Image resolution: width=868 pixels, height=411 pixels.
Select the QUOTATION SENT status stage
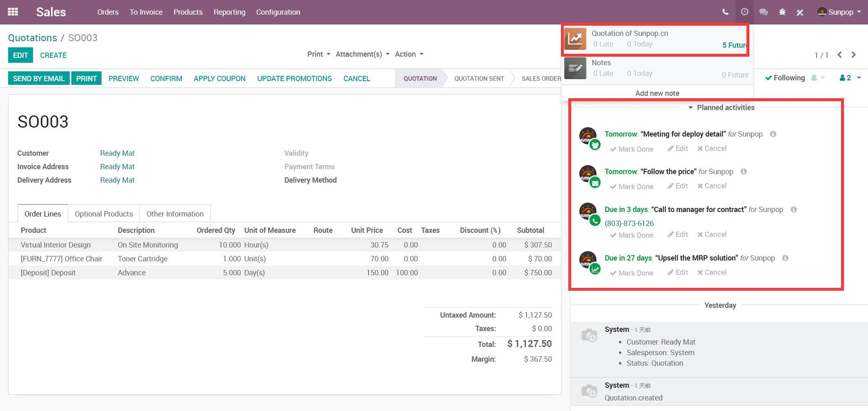click(x=479, y=79)
